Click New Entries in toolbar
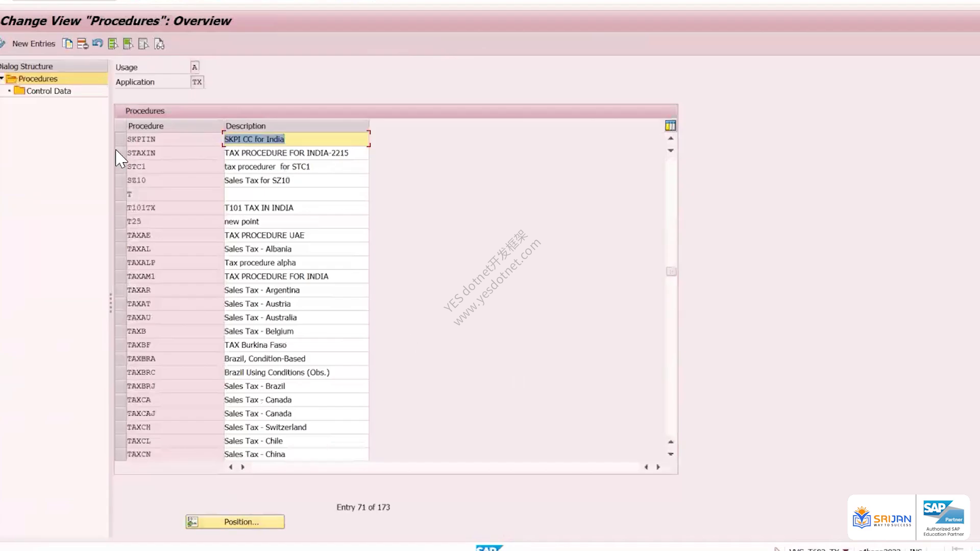The width and height of the screenshot is (980, 551). point(34,44)
